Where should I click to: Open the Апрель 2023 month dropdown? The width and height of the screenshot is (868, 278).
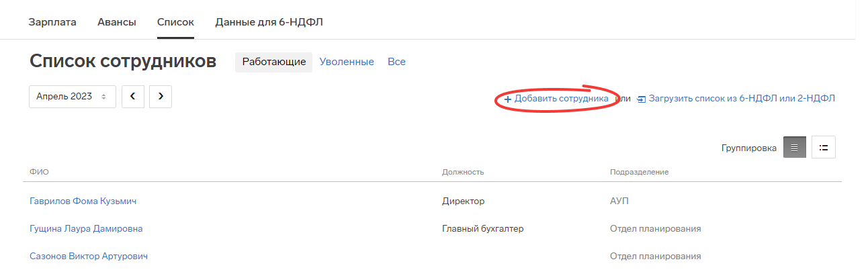pyautogui.click(x=73, y=96)
